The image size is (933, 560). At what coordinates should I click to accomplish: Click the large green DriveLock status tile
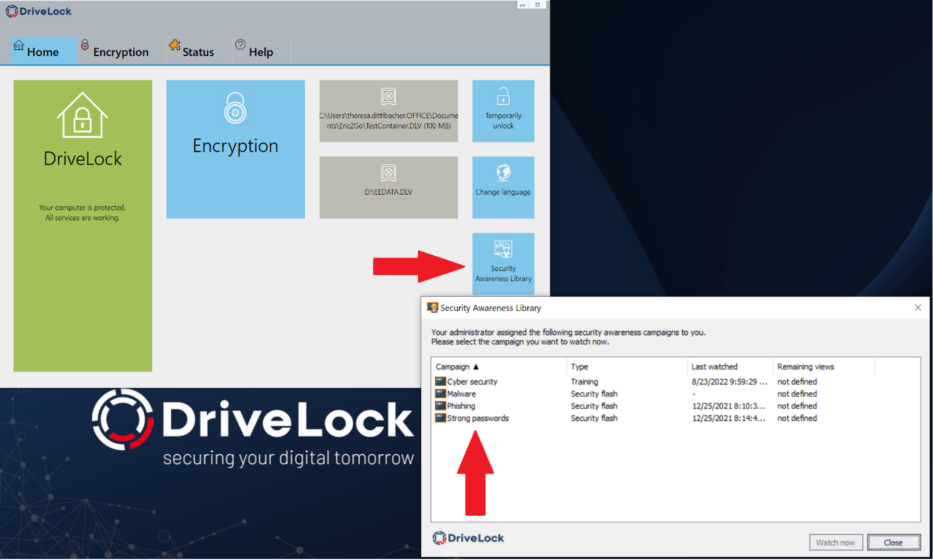click(83, 225)
